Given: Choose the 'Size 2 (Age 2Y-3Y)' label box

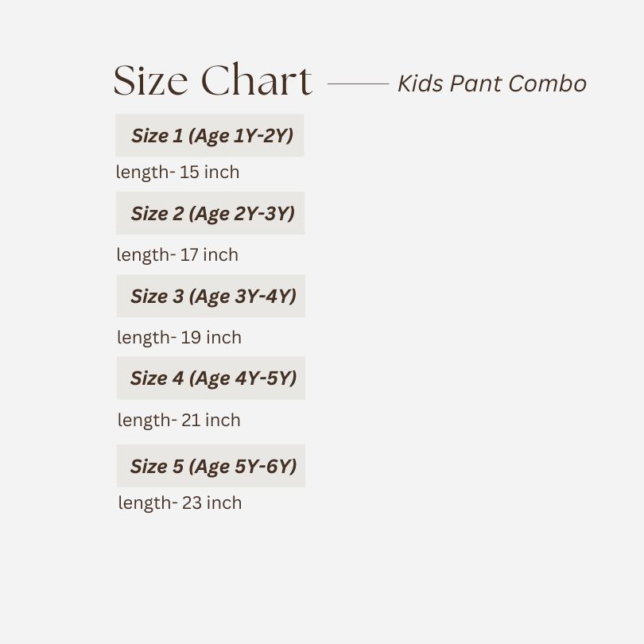Looking at the screenshot, I should tap(210, 213).
